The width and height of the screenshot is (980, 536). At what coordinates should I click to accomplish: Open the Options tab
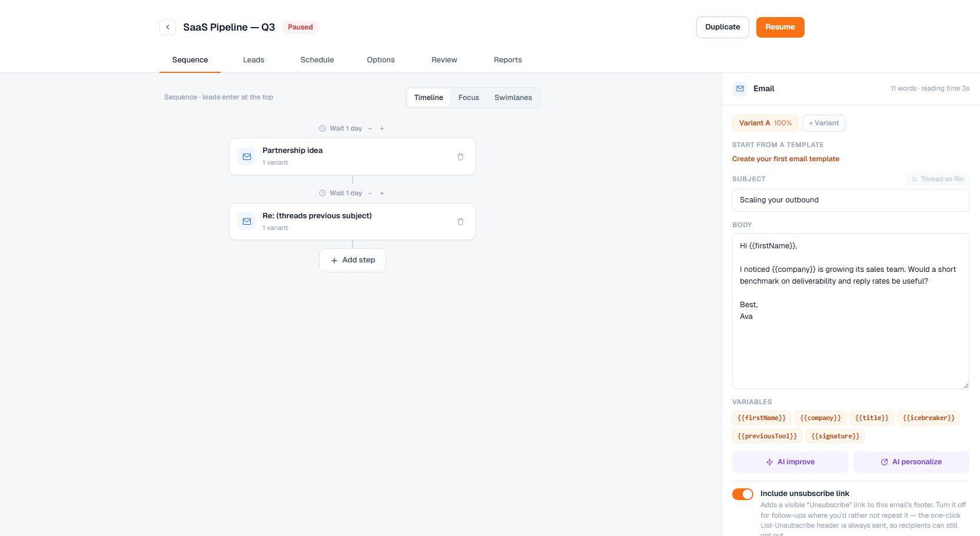[381, 60]
